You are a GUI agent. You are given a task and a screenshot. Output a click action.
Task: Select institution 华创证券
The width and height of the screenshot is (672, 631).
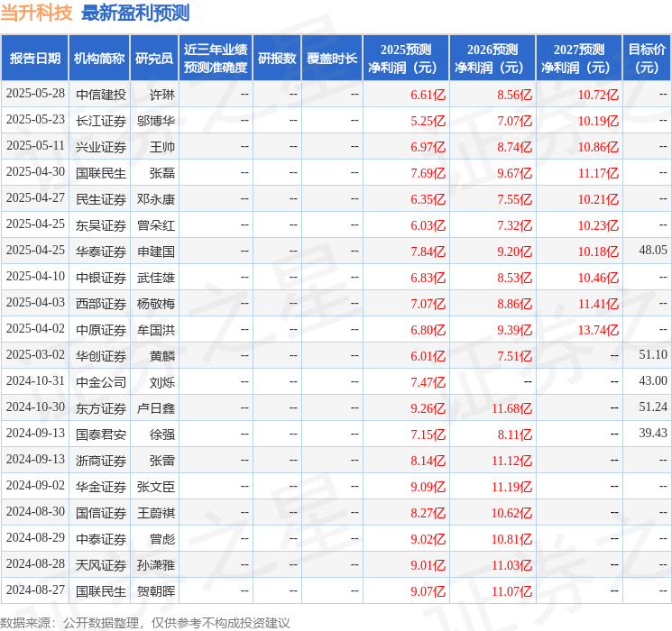101,356
